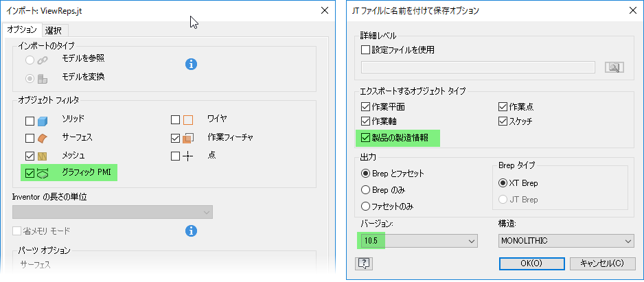Click the help icon in the JT save dialog
This screenshot has width=644, height=282.
pyautogui.click(x=364, y=263)
